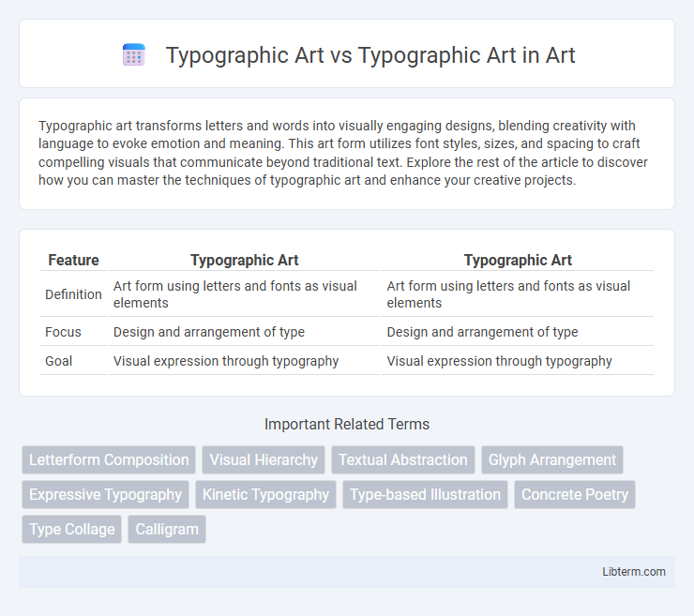Click the 'Important Related Terms' heading
Image resolution: width=694 pixels, height=616 pixels.
pos(347,424)
